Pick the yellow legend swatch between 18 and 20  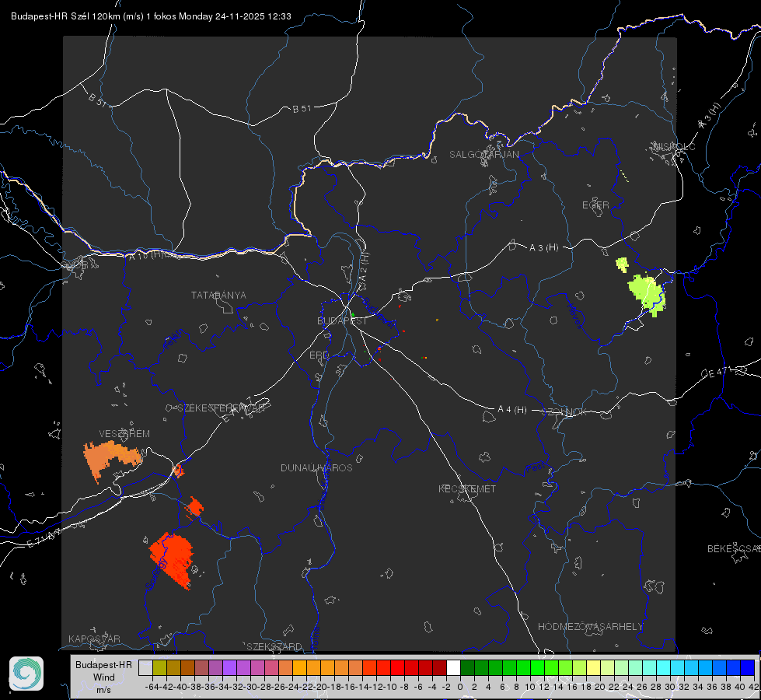pos(594,667)
